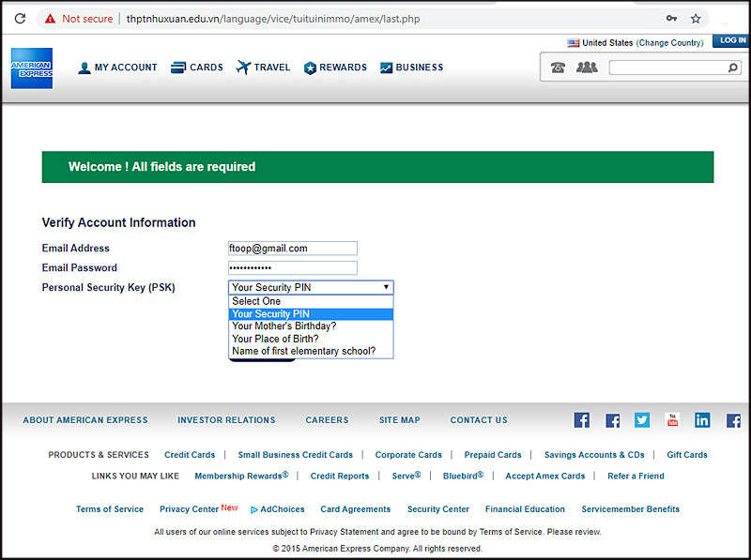Viewport: 751px width, 560px height.
Task: Click the Cards stack icon
Action: [178, 68]
